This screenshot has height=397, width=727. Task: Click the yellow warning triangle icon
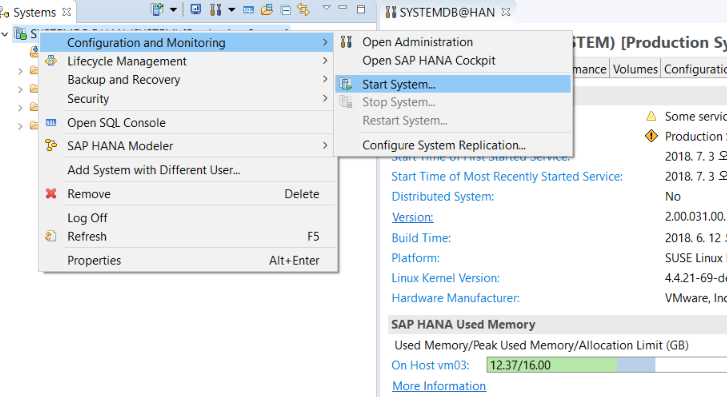point(651,116)
